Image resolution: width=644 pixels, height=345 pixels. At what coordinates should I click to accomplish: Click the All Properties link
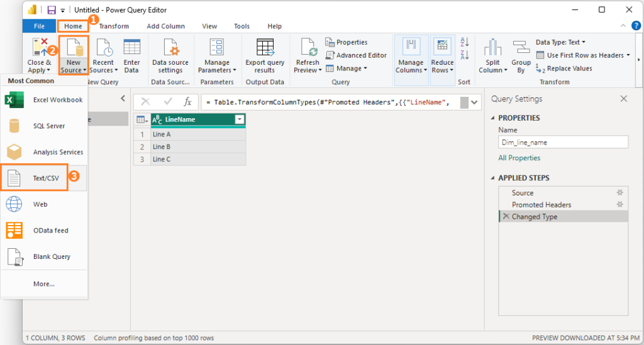pyautogui.click(x=519, y=158)
